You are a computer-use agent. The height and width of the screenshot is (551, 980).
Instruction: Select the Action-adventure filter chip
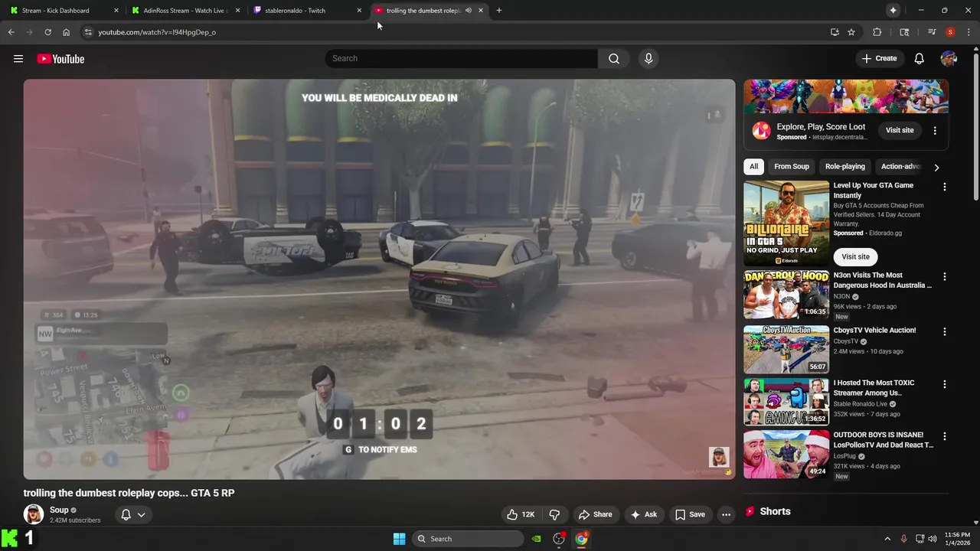pos(899,167)
